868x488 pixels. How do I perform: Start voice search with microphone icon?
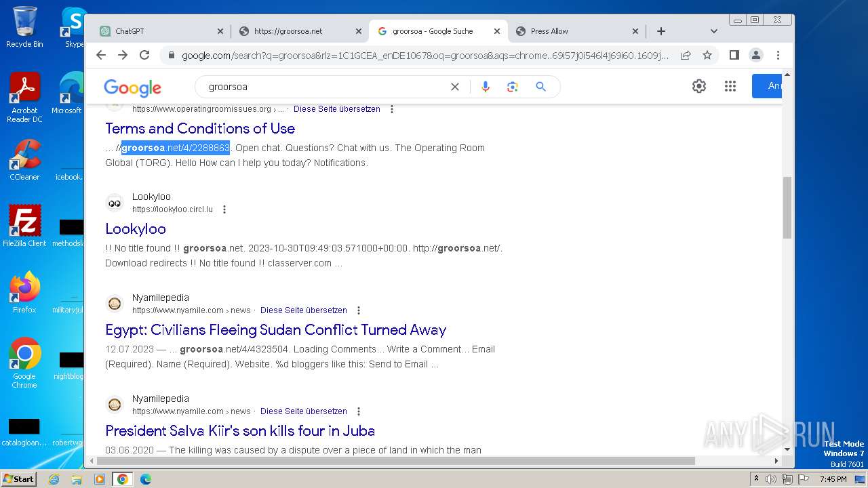(485, 87)
